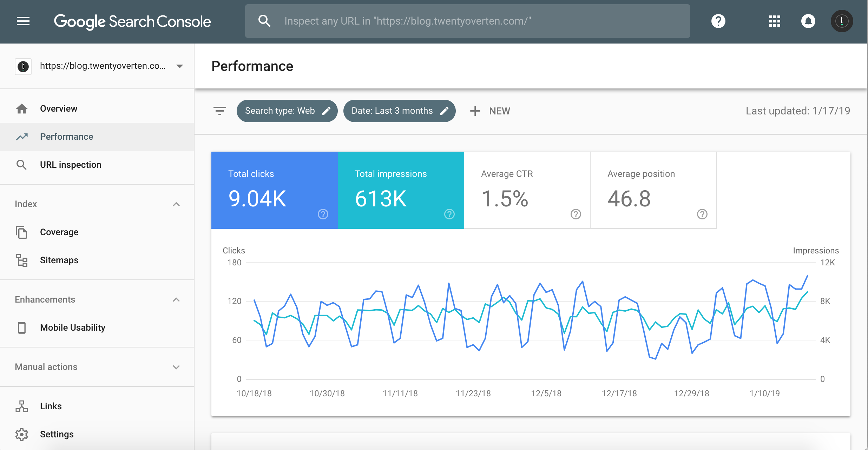Collapse the Index section
The width and height of the screenshot is (868, 450).
pos(176,204)
